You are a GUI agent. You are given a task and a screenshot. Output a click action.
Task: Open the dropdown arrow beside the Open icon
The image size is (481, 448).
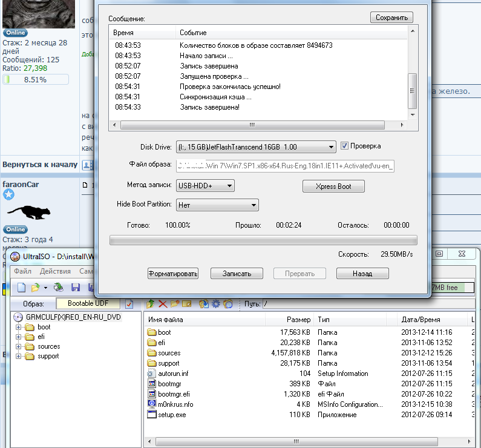(46, 288)
